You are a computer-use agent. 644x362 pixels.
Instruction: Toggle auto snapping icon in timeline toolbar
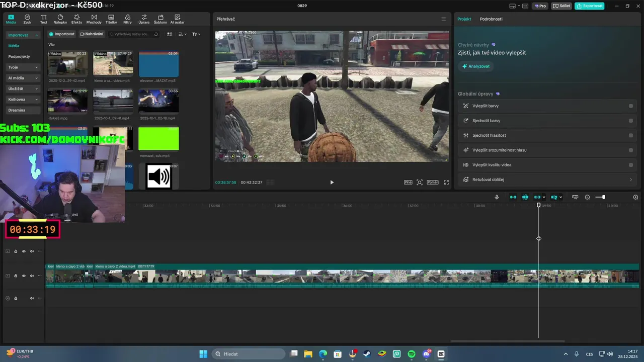[525, 197]
